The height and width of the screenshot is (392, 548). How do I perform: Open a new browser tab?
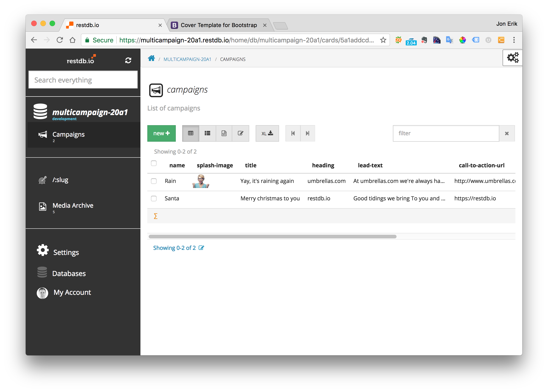280,26
